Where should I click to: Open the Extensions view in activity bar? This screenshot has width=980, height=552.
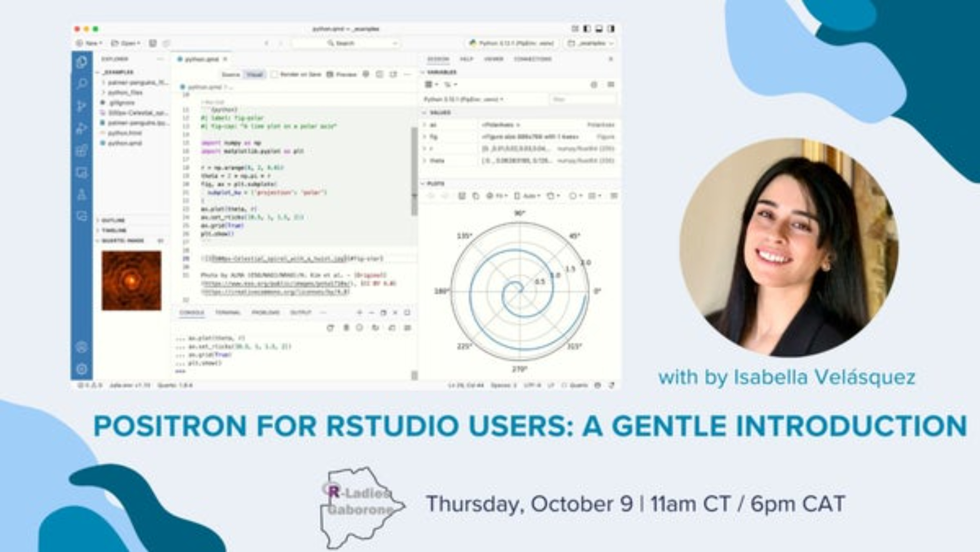82,151
